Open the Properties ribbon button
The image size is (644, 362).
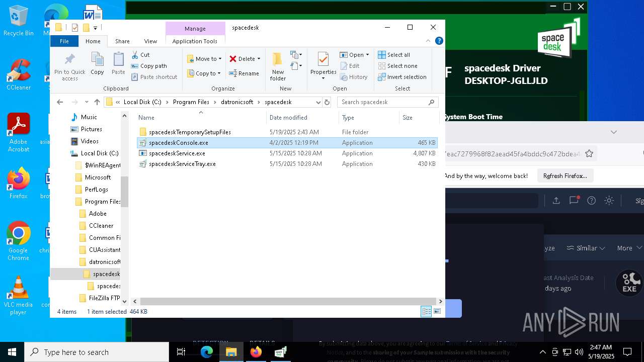tap(323, 65)
